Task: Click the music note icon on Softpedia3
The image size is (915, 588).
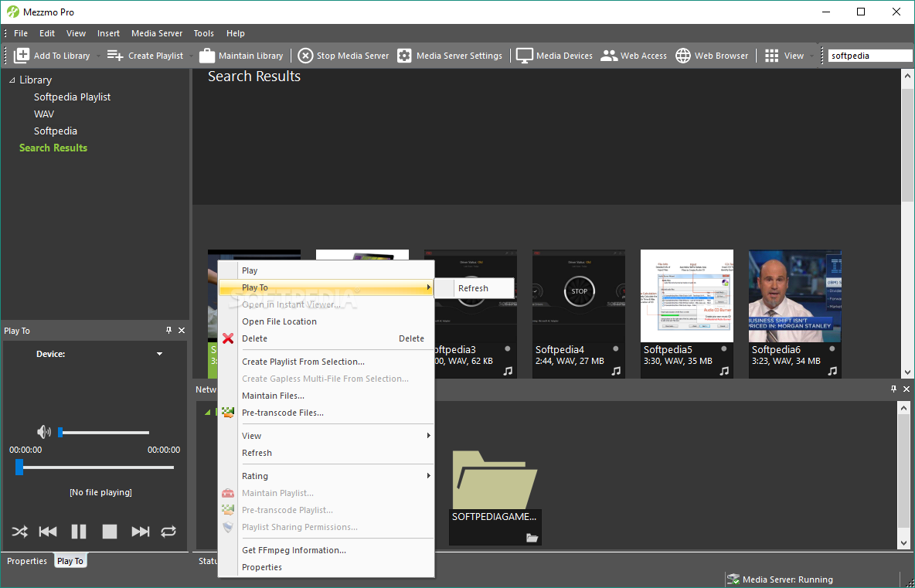Action: (508, 370)
